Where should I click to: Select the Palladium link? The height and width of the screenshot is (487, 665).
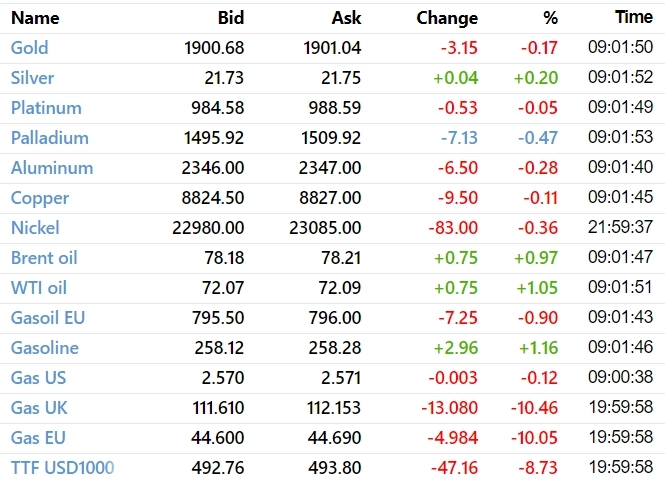(49, 138)
